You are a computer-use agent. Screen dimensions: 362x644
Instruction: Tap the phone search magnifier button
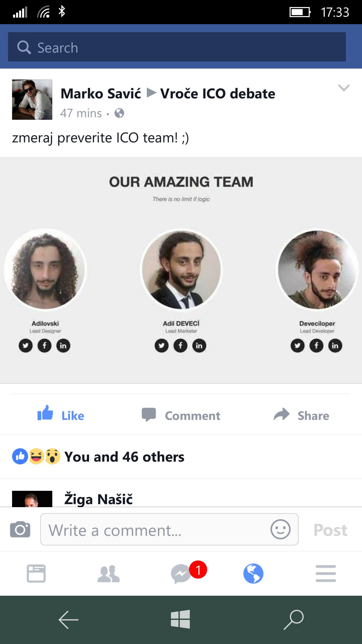pos(294,620)
